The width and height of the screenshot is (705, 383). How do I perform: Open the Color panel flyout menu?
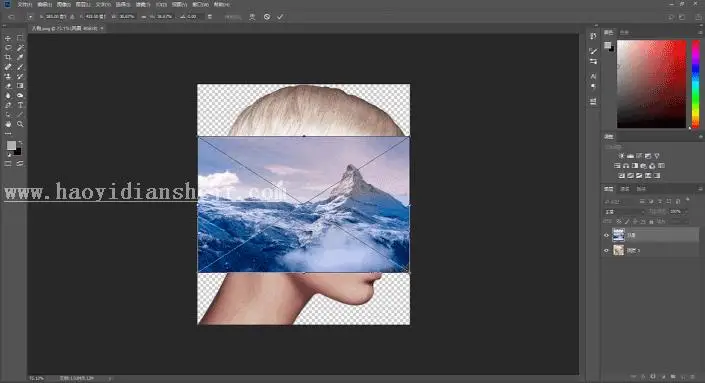[700, 32]
